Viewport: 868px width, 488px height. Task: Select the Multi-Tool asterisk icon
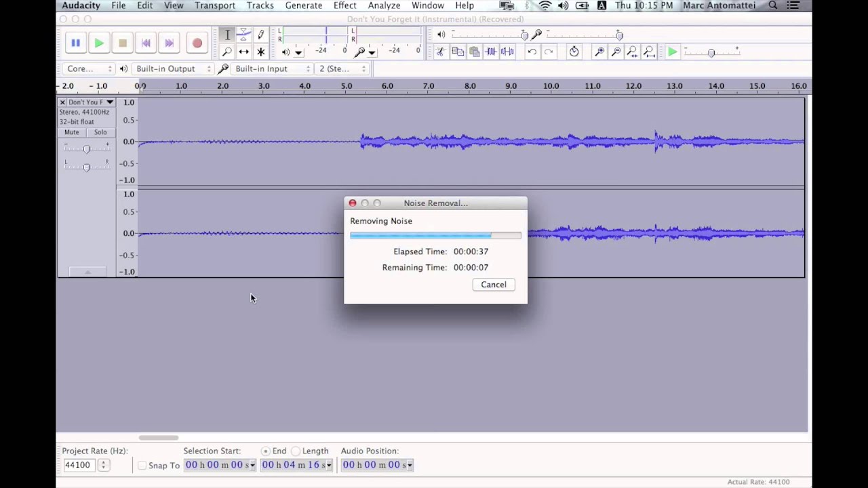coord(260,52)
